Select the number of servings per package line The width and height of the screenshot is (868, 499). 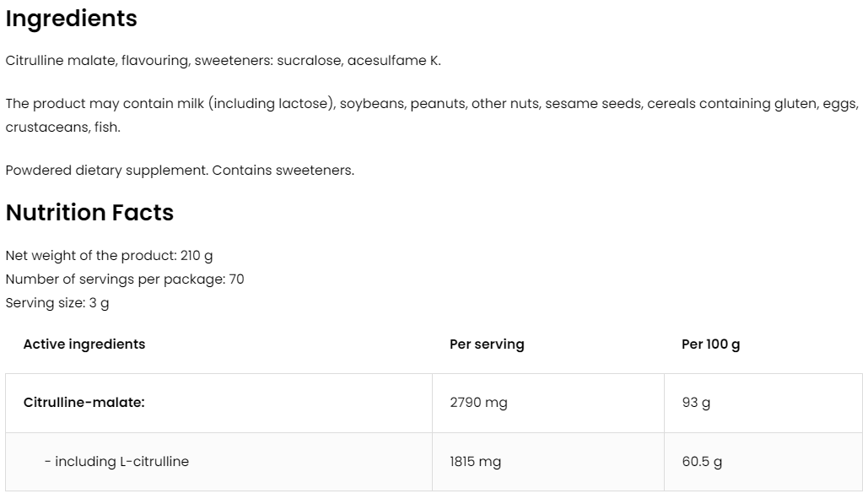click(125, 279)
